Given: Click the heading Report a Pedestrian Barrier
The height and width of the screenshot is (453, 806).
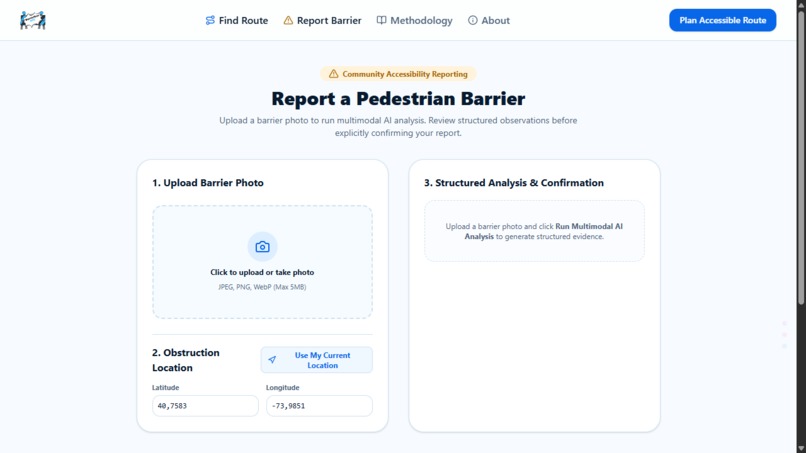Looking at the screenshot, I should click(398, 99).
